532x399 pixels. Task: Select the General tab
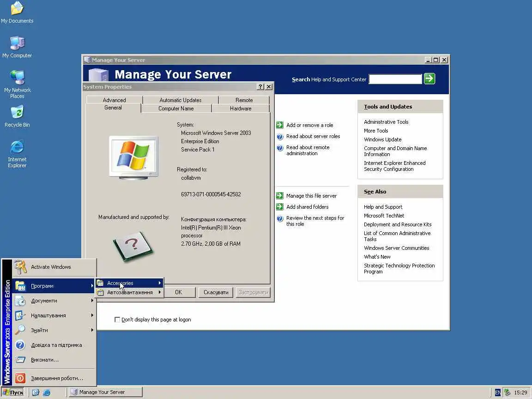click(113, 108)
